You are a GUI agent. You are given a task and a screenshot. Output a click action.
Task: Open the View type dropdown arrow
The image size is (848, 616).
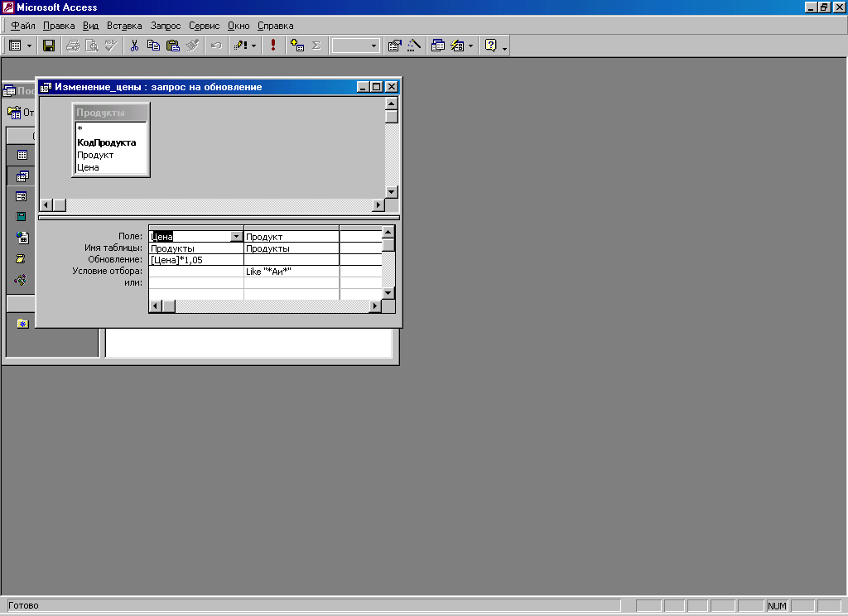click(x=29, y=46)
